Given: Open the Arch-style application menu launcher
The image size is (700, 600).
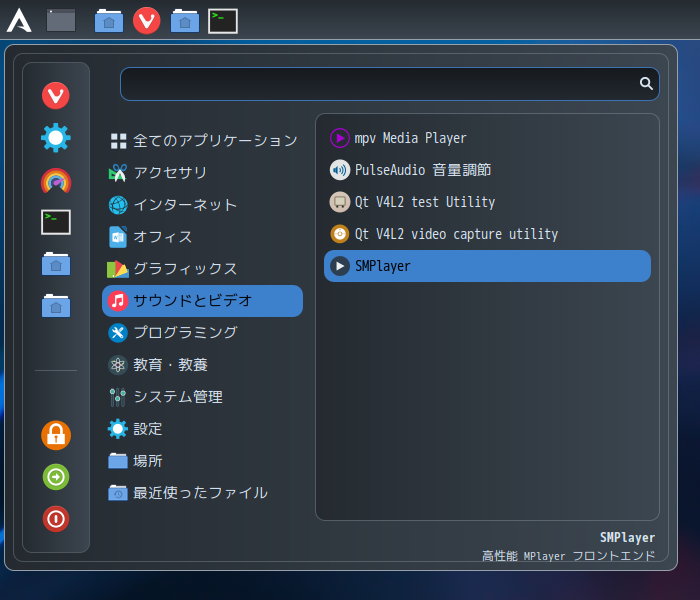Looking at the screenshot, I should tap(19, 21).
